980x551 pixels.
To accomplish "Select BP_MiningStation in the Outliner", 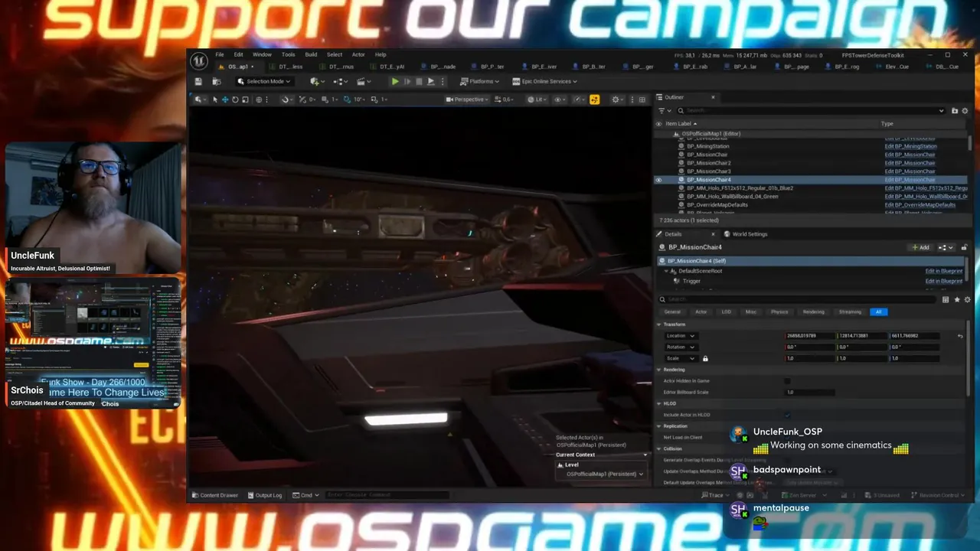I will (x=707, y=146).
